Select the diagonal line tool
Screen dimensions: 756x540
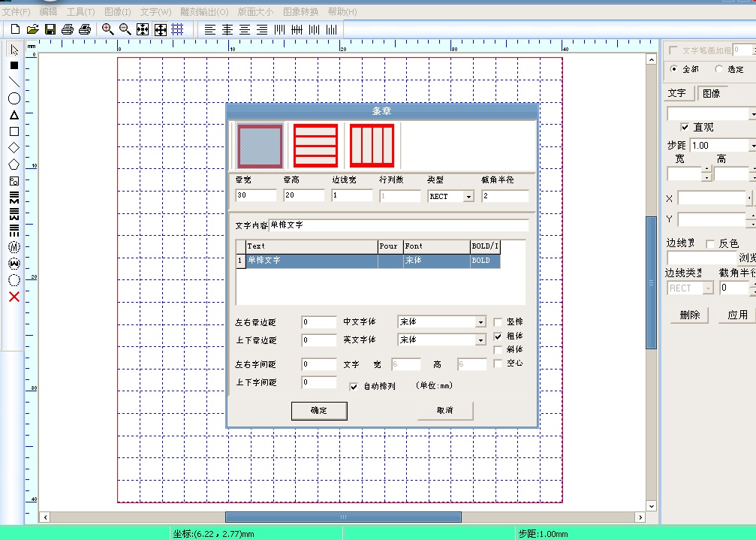(14, 82)
